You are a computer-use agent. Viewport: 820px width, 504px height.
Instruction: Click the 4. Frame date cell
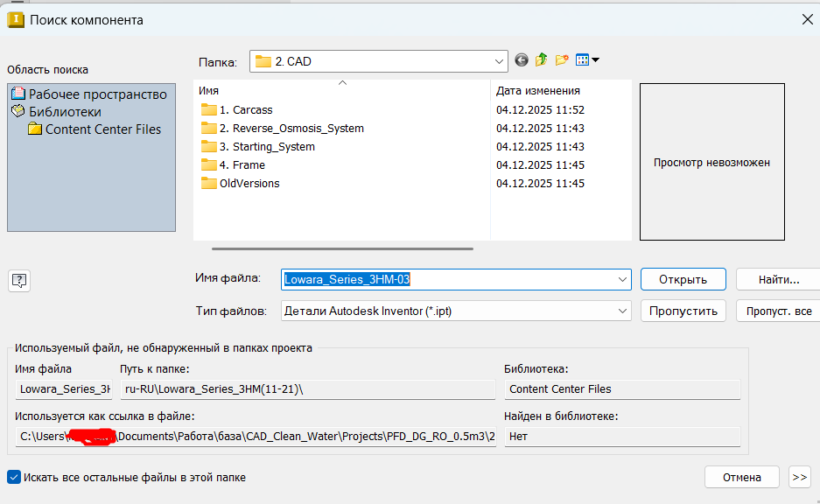click(x=540, y=164)
